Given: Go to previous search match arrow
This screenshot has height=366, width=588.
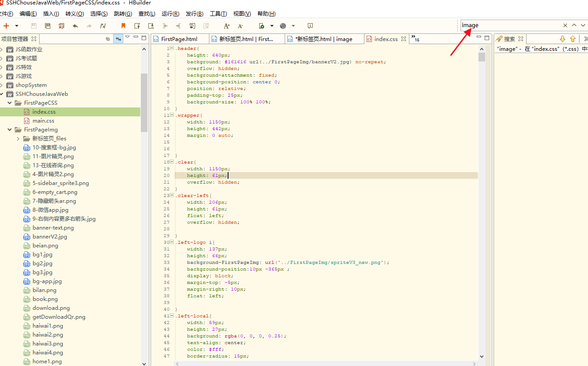Looking at the screenshot, I should click(x=574, y=25).
